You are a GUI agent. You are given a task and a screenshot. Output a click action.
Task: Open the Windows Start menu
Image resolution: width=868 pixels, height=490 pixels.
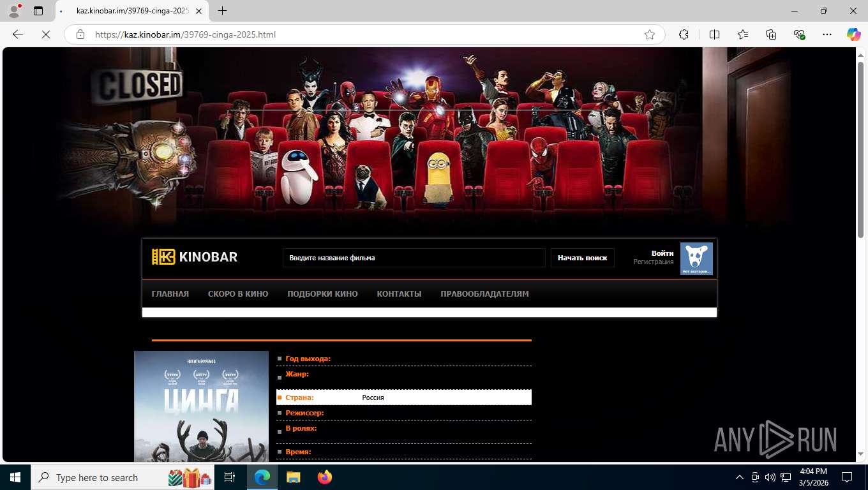(x=15, y=477)
